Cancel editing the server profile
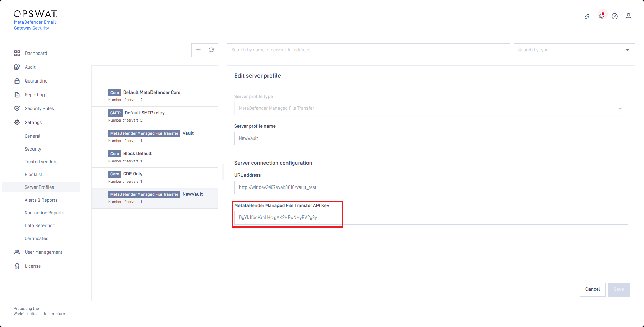The height and width of the screenshot is (327, 644). click(593, 289)
